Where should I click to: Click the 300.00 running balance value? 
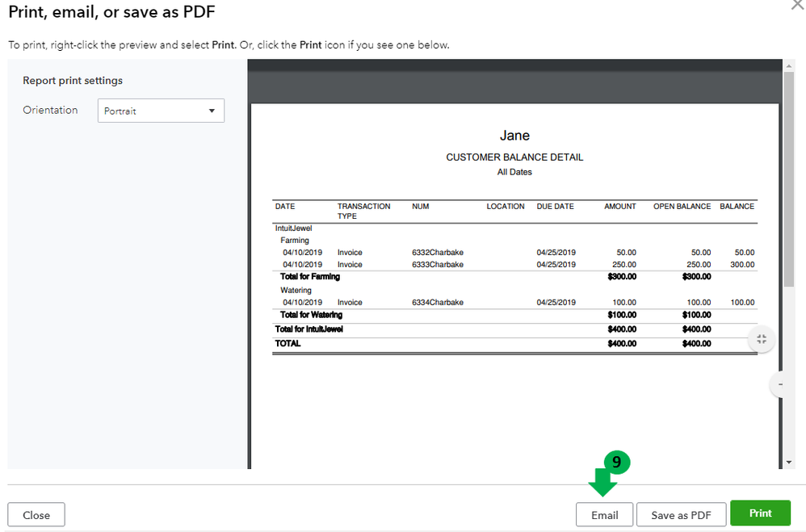click(742, 264)
